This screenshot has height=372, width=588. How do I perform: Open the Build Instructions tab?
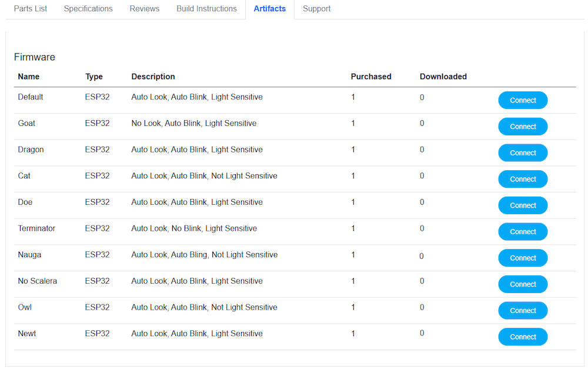pyautogui.click(x=206, y=9)
